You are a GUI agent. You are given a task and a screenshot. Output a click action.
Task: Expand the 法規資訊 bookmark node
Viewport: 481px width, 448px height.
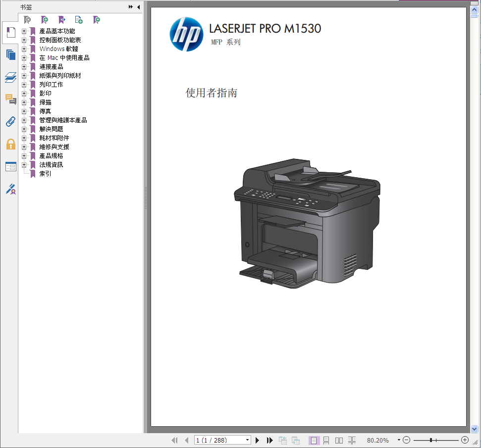coord(24,165)
